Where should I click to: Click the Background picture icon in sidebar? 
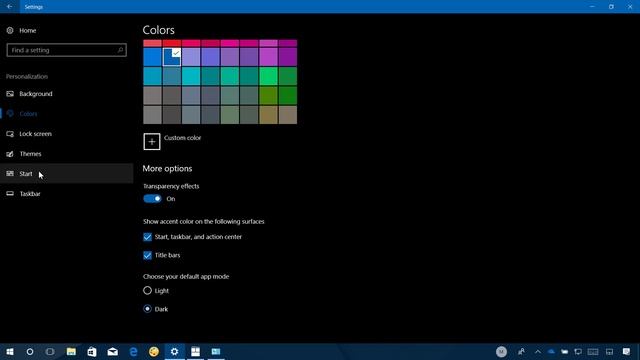click(x=10, y=94)
